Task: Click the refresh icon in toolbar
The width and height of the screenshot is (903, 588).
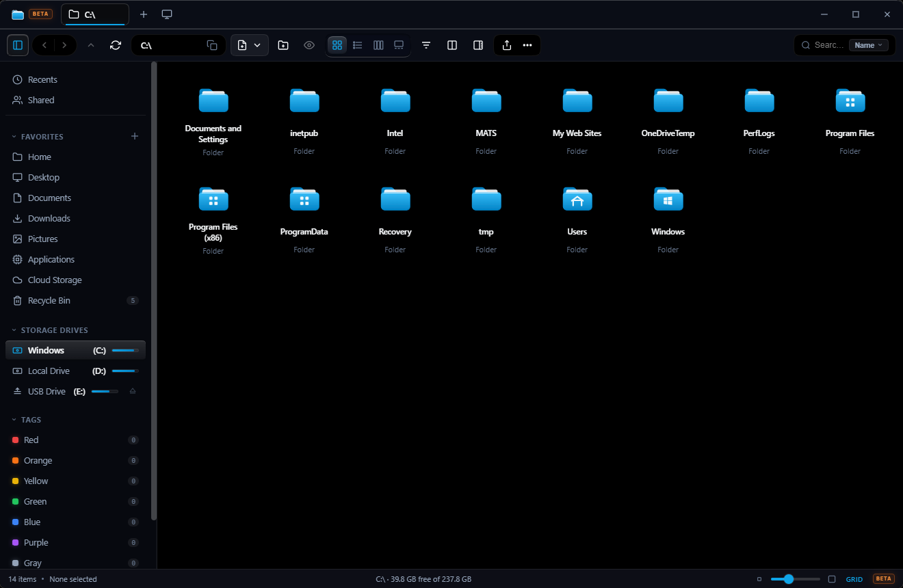Action: pos(116,45)
